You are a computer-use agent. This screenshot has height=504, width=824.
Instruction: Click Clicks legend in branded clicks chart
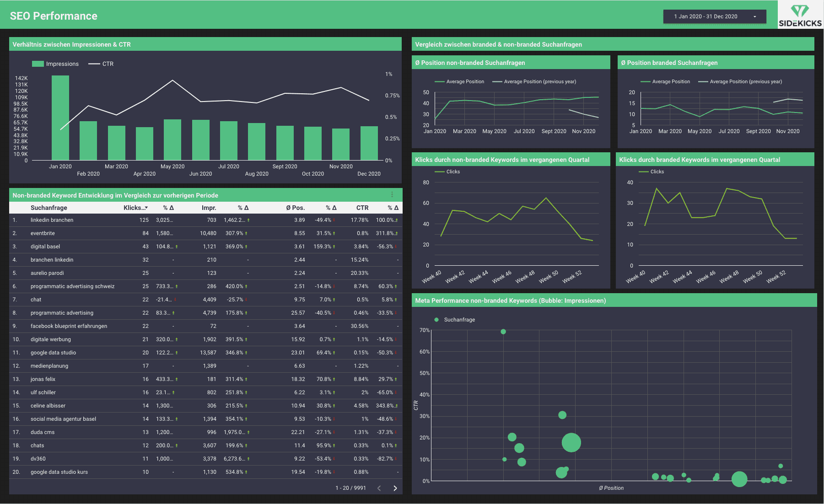652,172
